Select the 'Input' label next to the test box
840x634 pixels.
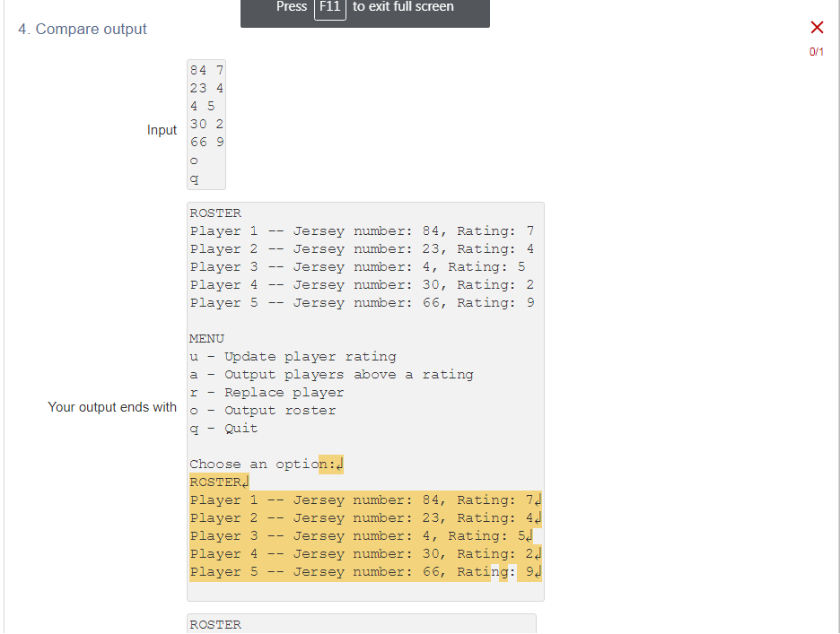(162, 129)
